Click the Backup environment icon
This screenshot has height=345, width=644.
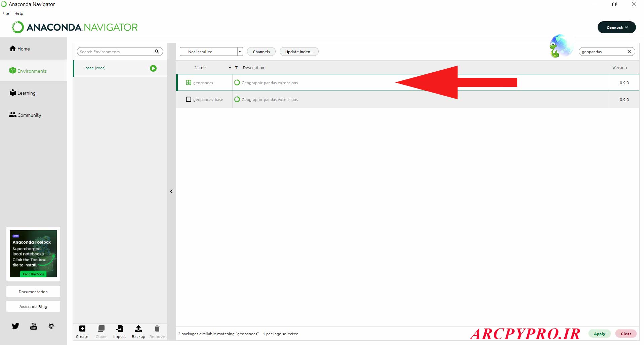point(138,329)
